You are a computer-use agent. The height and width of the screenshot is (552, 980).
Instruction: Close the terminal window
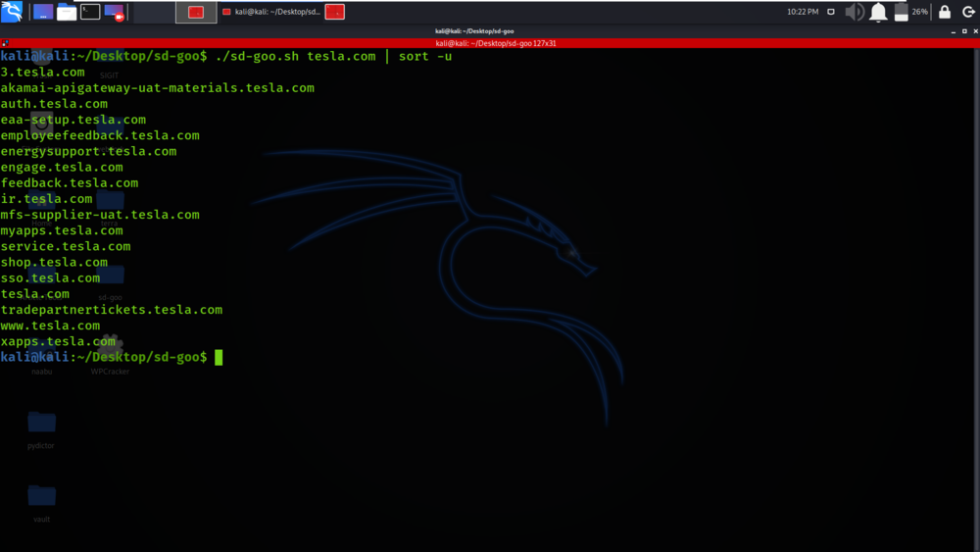tap(976, 31)
